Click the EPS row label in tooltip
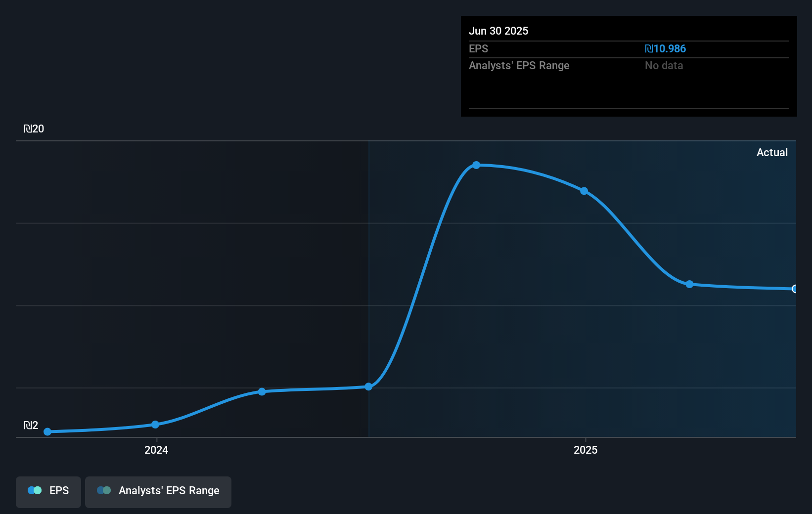The width and height of the screenshot is (812, 514). pyautogui.click(x=478, y=48)
